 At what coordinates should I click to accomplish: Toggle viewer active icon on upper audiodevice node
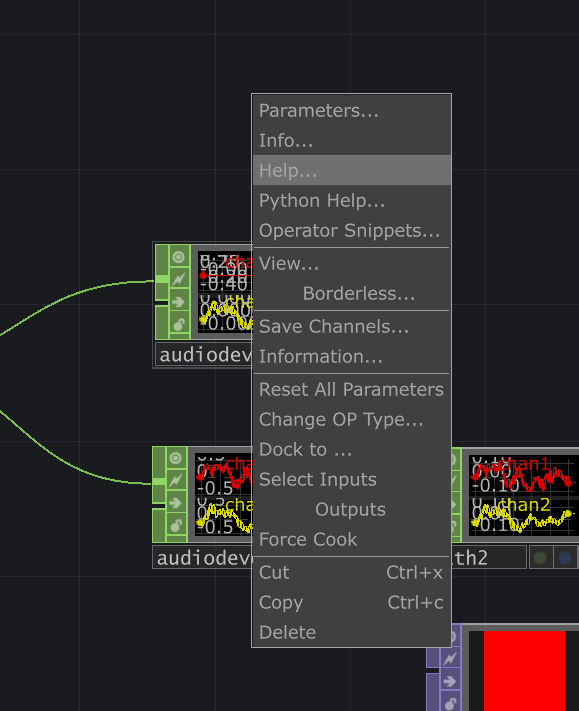pos(179,257)
